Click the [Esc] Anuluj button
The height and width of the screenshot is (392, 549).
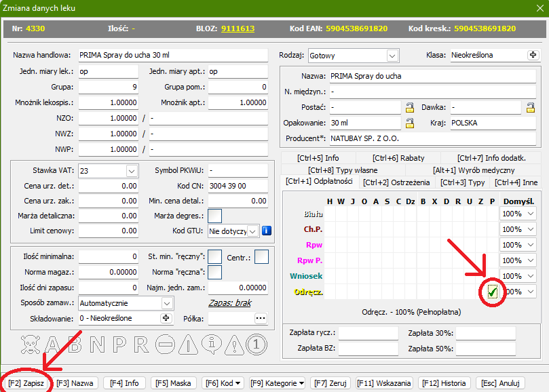pyautogui.click(x=500, y=383)
